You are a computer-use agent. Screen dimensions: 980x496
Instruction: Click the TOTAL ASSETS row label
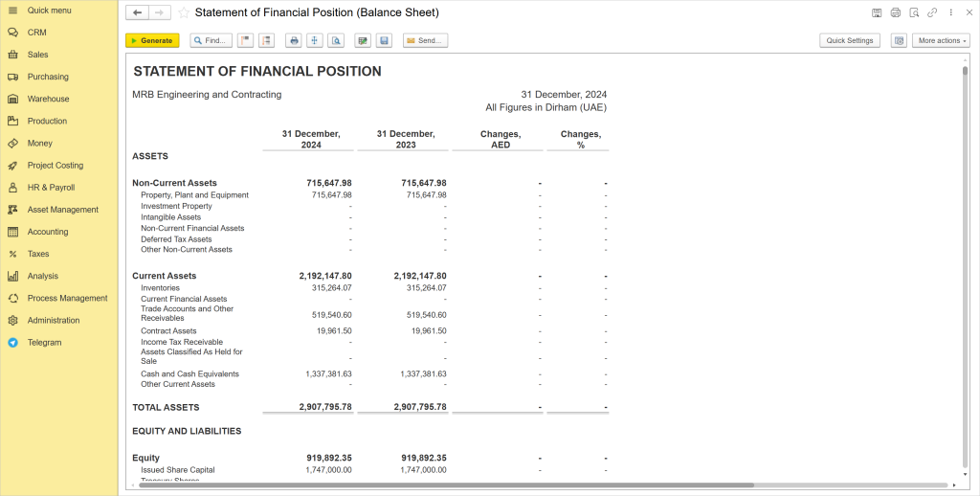(166, 407)
